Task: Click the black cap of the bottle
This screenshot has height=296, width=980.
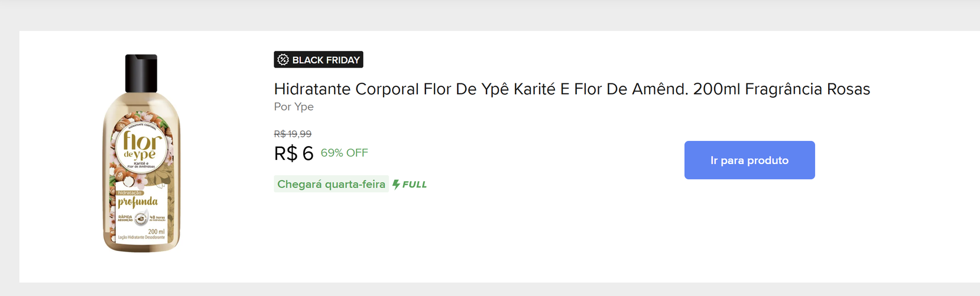Action: 141,73
